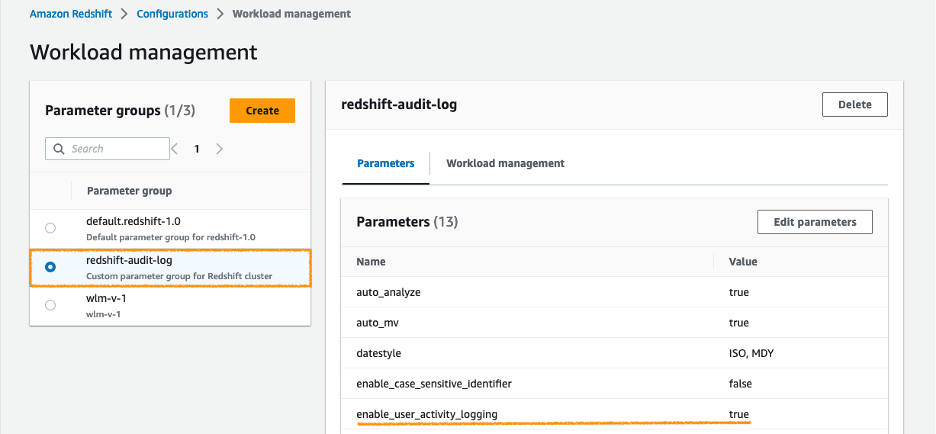The width and height of the screenshot is (936, 434).
Task: Go to previous page of parameter groups
Action: coord(175,149)
